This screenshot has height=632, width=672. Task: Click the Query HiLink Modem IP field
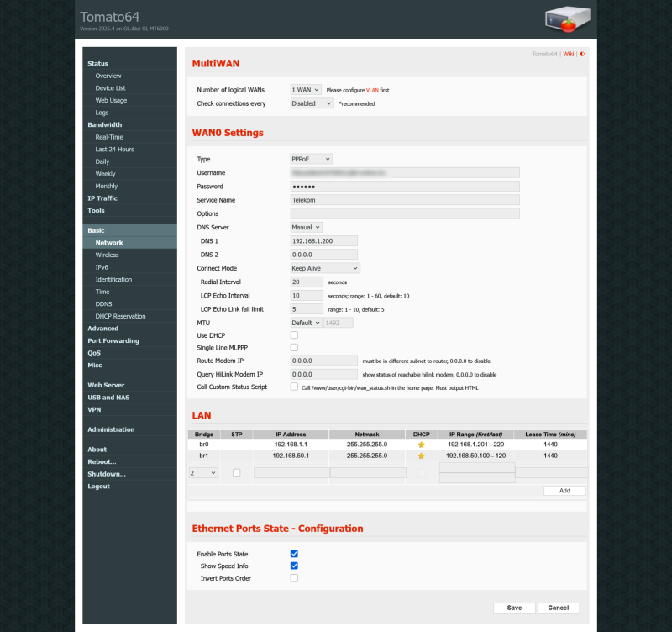pyautogui.click(x=323, y=374)
